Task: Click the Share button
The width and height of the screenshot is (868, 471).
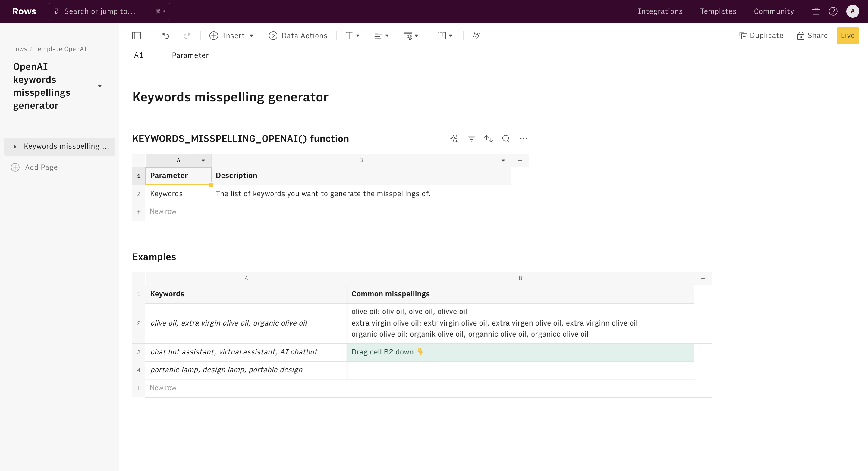Action: (813, 36)
